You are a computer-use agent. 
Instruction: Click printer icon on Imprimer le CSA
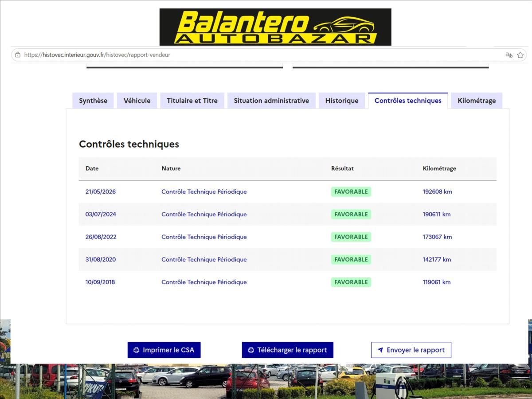pos(137,350)
